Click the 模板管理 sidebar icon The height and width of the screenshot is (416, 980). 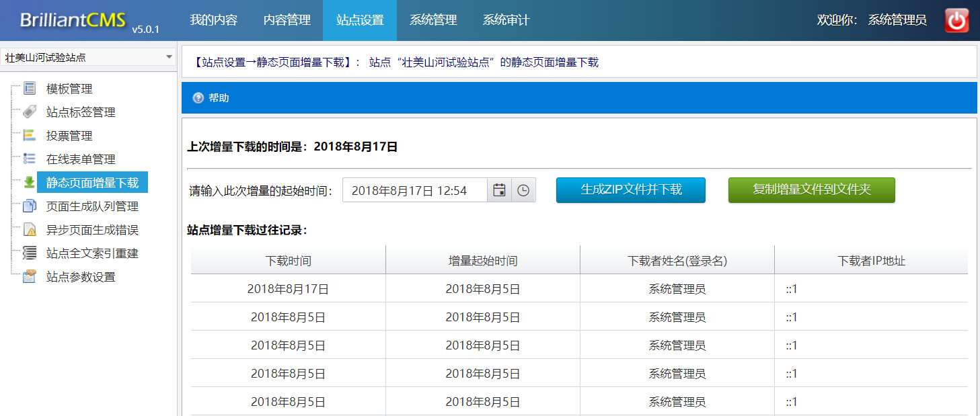tap(30, 89)
